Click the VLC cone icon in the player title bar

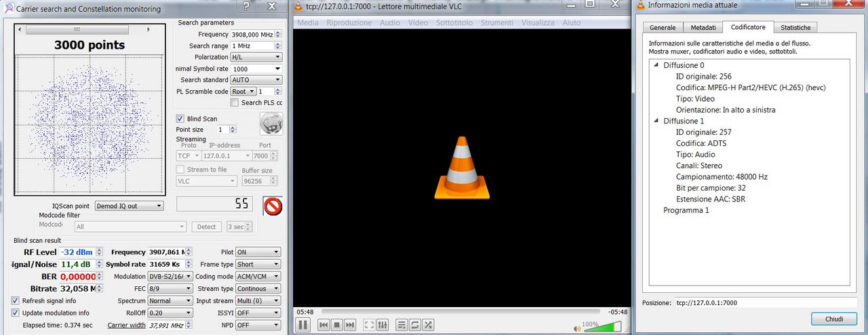pyautogui.click(x=299, y=5)
